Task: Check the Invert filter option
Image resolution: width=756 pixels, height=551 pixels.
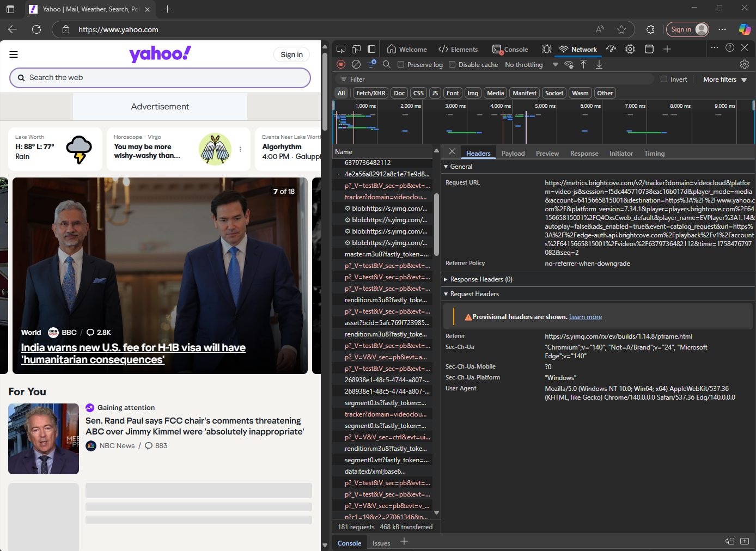Action: click(x=664, y=79)
